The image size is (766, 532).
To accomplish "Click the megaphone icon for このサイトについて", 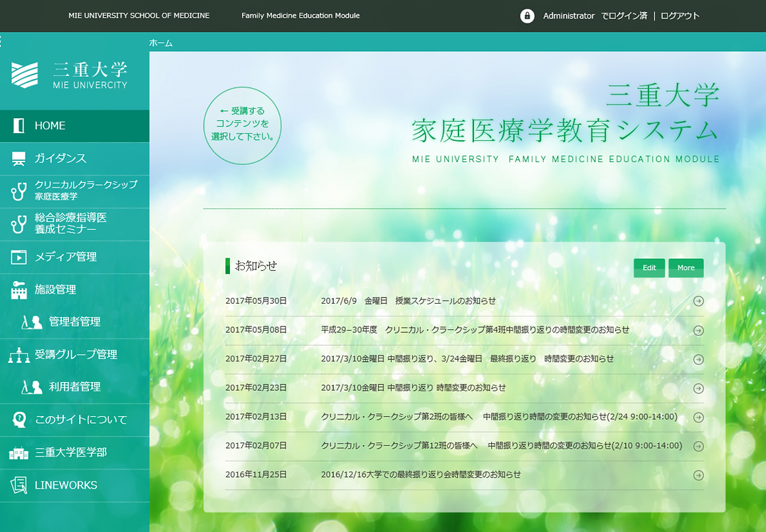I will pos(18,420).
